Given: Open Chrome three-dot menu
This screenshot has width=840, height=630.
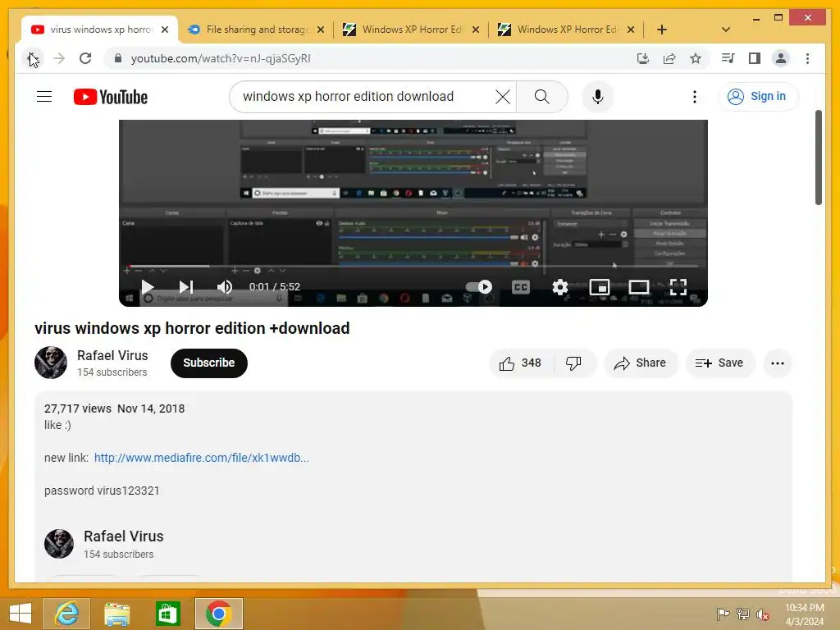Looking at the screenshot, I should (x=807, y=58).
